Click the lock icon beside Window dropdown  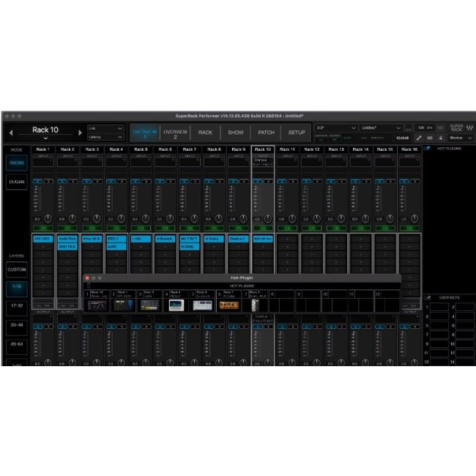pos(439,137)
